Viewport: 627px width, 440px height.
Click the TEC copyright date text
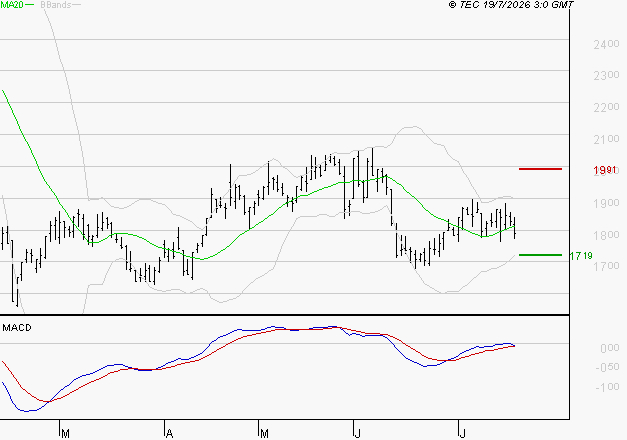point(511,5)
